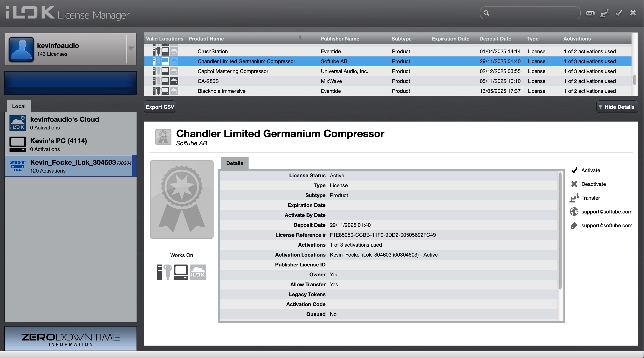Image resolution: width=644 pixels, height=358 pixels.
Task: Click the pencil icon next to support@softube.com
Action: point(574,226)
